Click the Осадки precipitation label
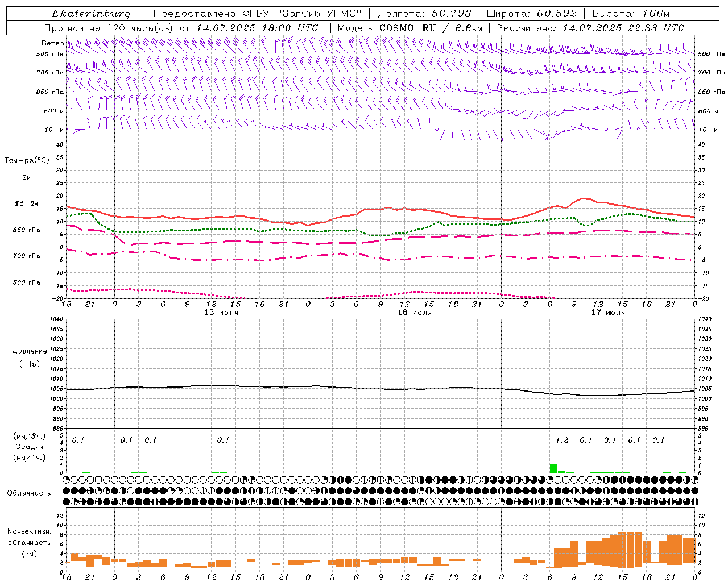Screen dimensions: 728x582 tap(30, 447)
